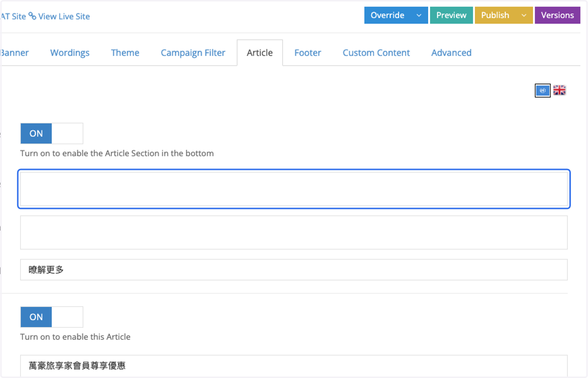588x378 pixels.
Task: Click the Preview button
Action: point(451,15)
